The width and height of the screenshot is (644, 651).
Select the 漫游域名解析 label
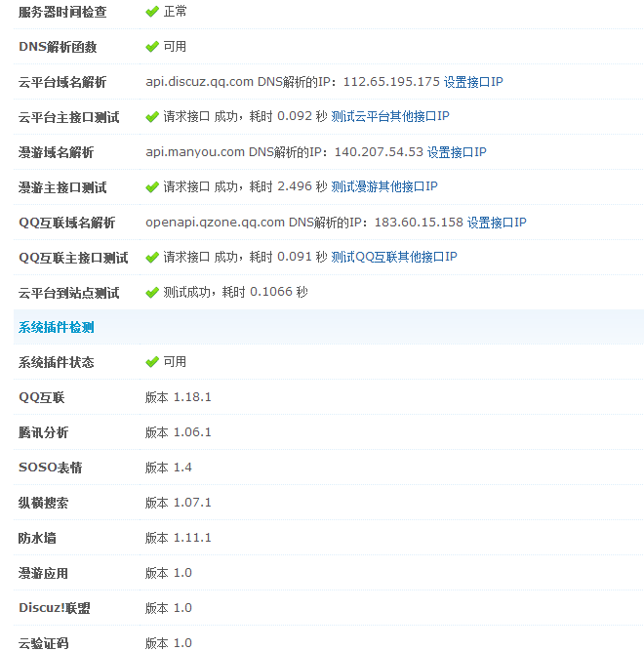[56, 152]
